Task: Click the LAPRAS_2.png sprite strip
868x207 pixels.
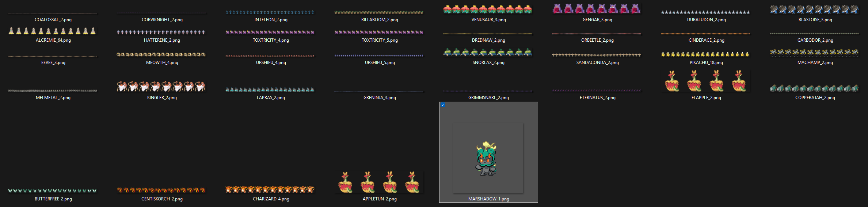Action: [270, 90]
